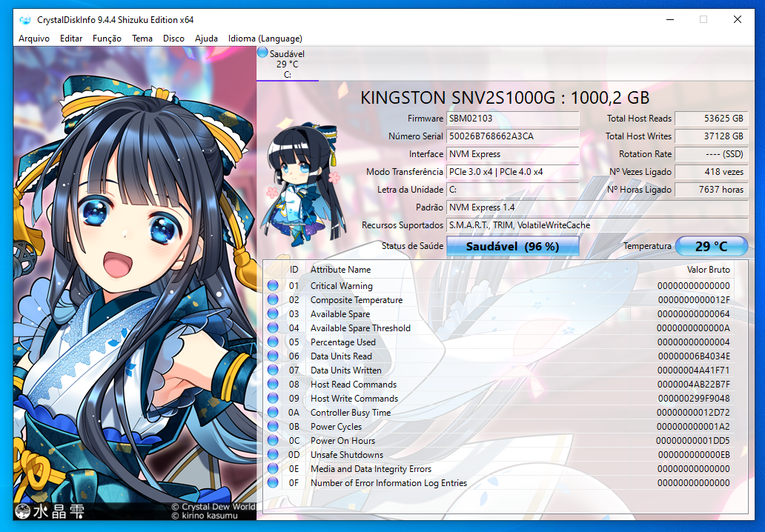
Task: Open the Tema menu
Action: pyautogui.click(x=142, y=39)
